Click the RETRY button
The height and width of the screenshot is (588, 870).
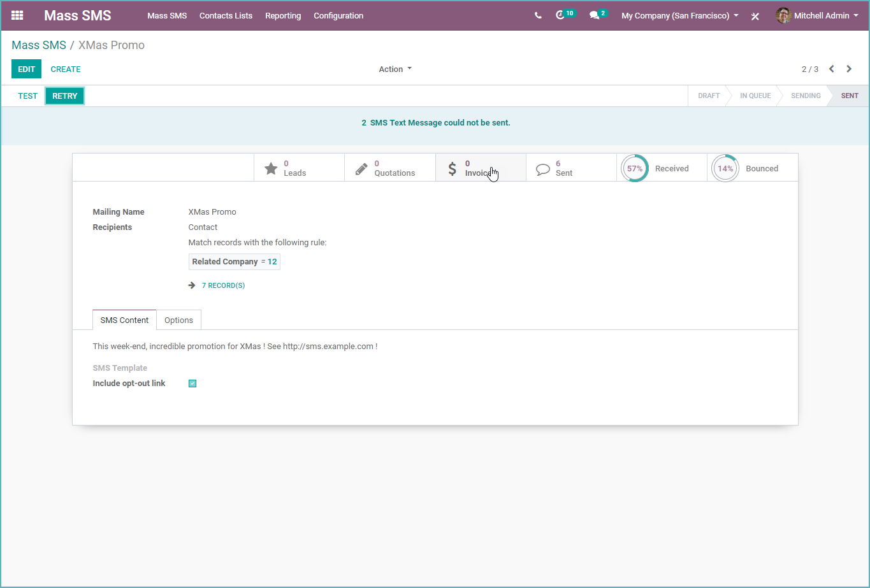tap(64, 96)
